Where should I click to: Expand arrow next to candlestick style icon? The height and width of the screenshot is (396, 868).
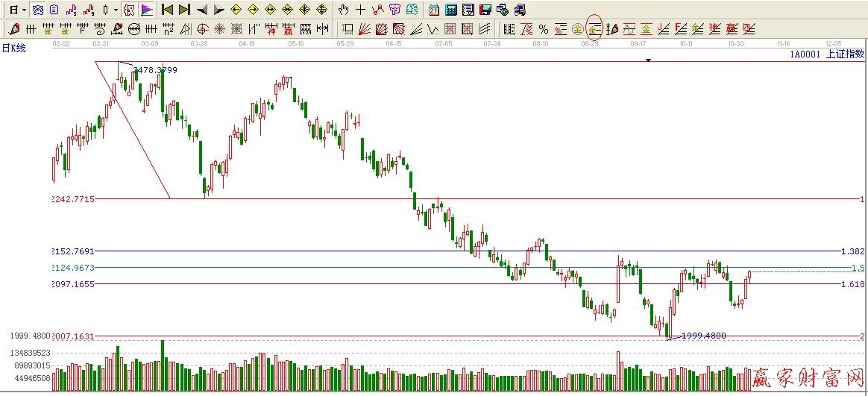click(116, 10)
